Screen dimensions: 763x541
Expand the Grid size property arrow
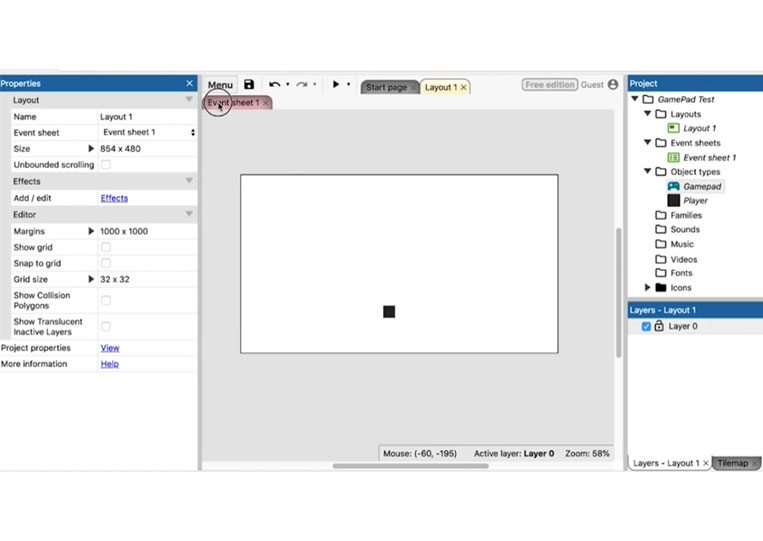91,279
